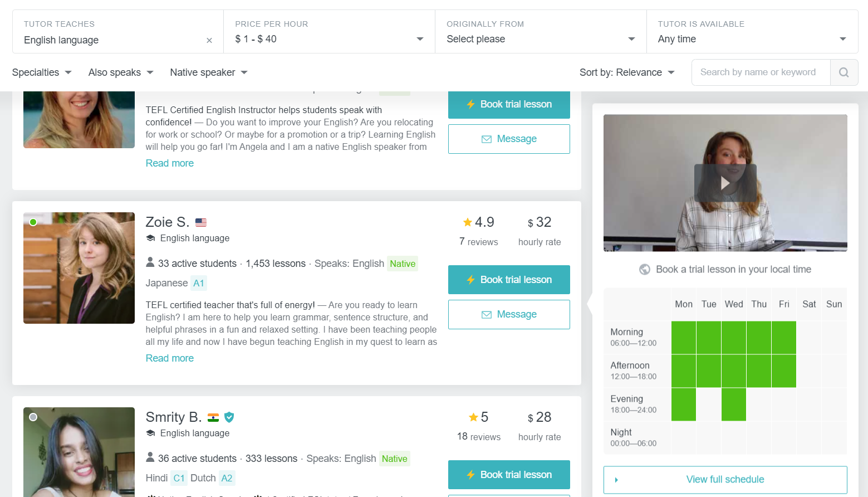
Task: Open the Also speaks filter menu
Action: [x=121, y=72]
